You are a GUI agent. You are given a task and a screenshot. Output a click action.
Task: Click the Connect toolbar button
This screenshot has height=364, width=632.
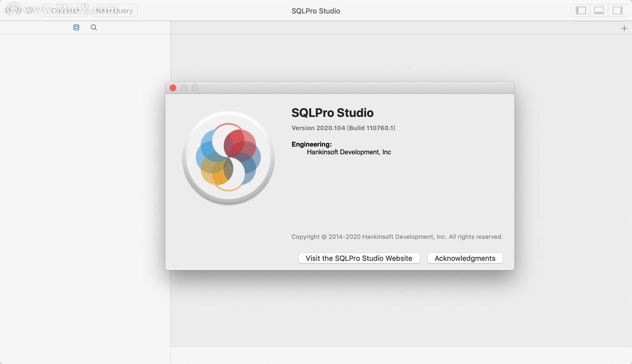click(65, 11)
